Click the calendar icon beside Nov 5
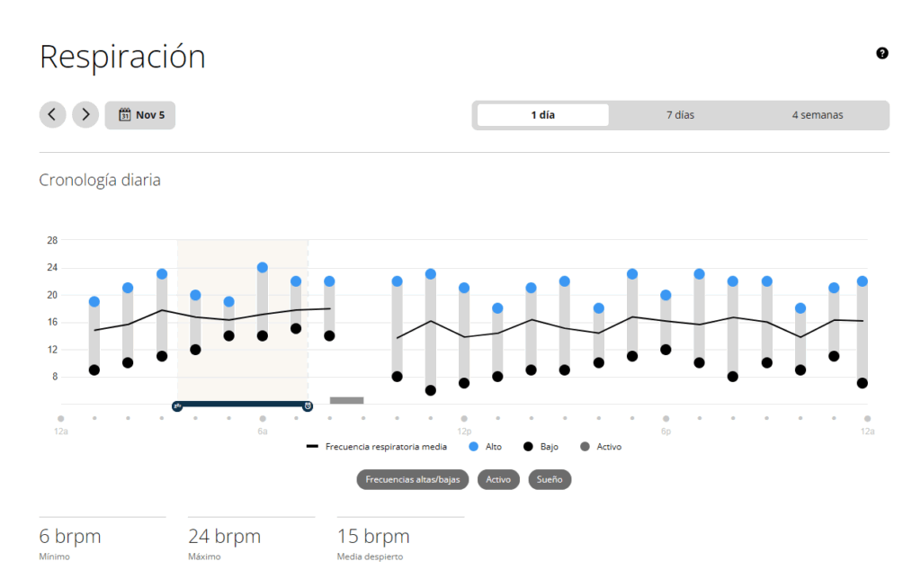 pos(125,115)
